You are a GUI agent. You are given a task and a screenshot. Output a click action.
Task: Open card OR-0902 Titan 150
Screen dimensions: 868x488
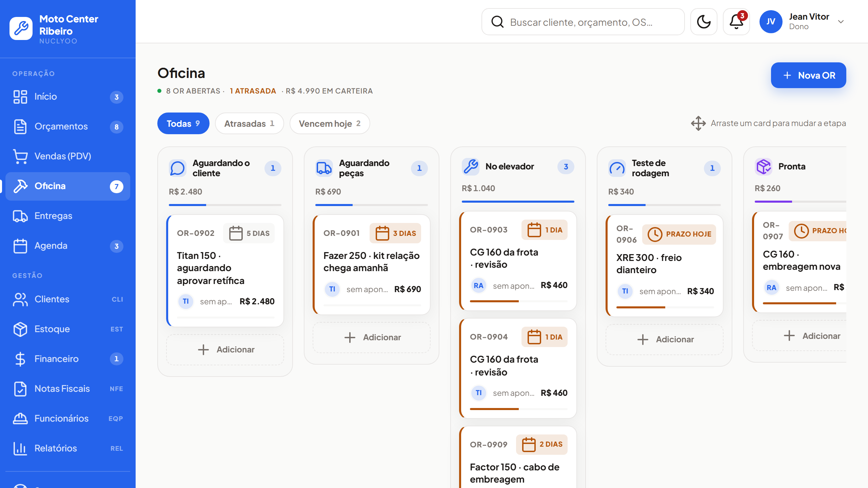[225, 271]
